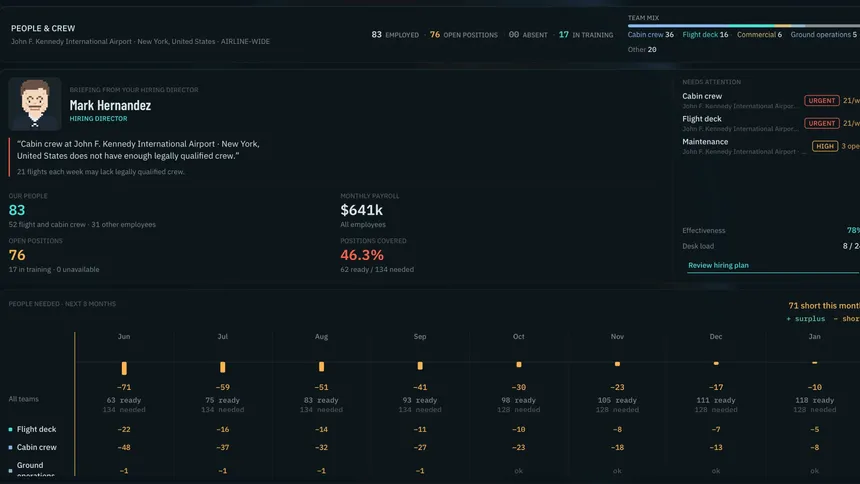
Task: Click the -22 Flight deck value for Jun
Action: [124, 429]
